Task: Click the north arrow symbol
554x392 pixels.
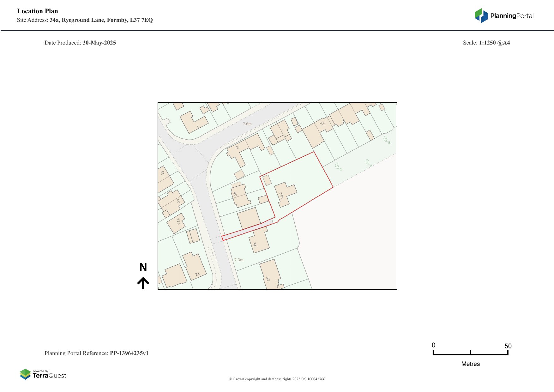Action: coord(143,283)
